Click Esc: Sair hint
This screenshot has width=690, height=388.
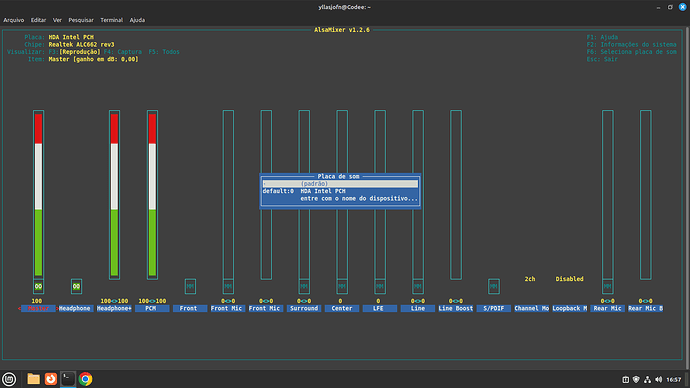click(602, 59)
